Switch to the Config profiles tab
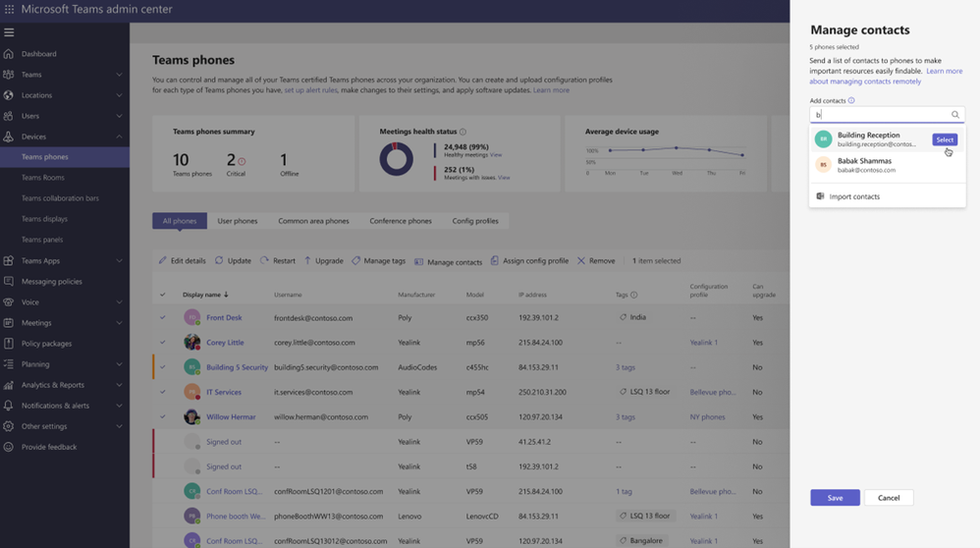Screen dimensions: 980x548 coord(475,221)
